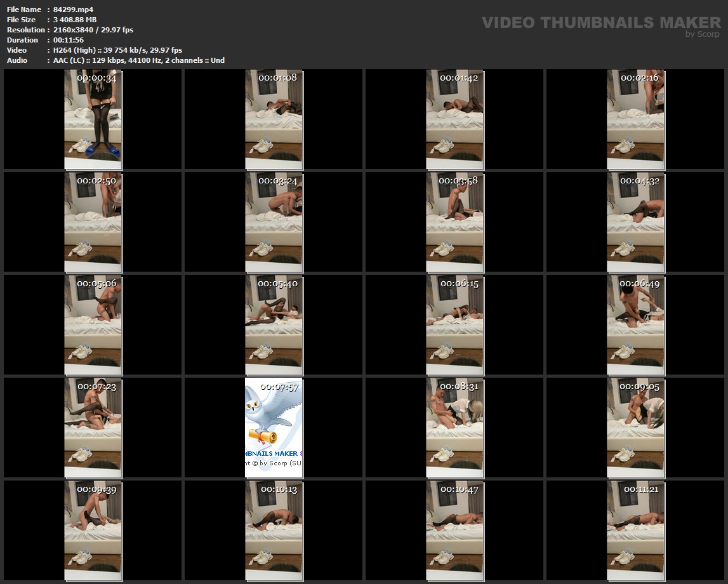
Task: Pick the frame stamped 00:02:16
Action: (x=635, y=119)
